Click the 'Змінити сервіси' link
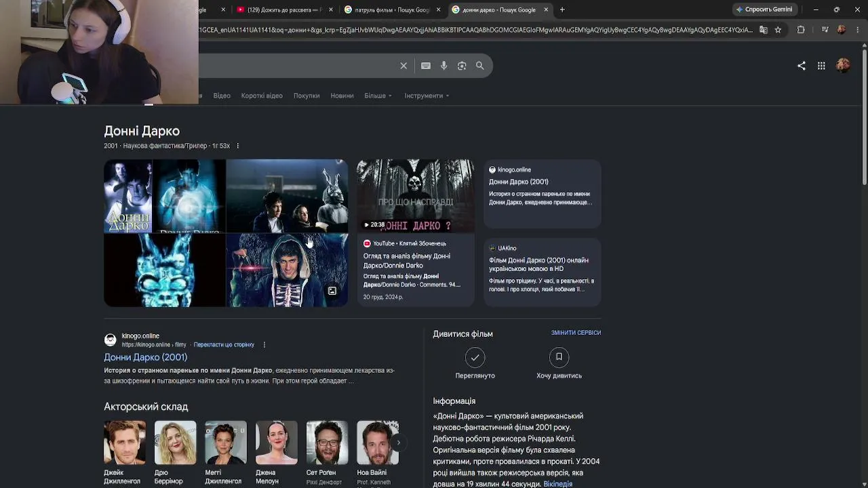 click(x=576, y=333)
